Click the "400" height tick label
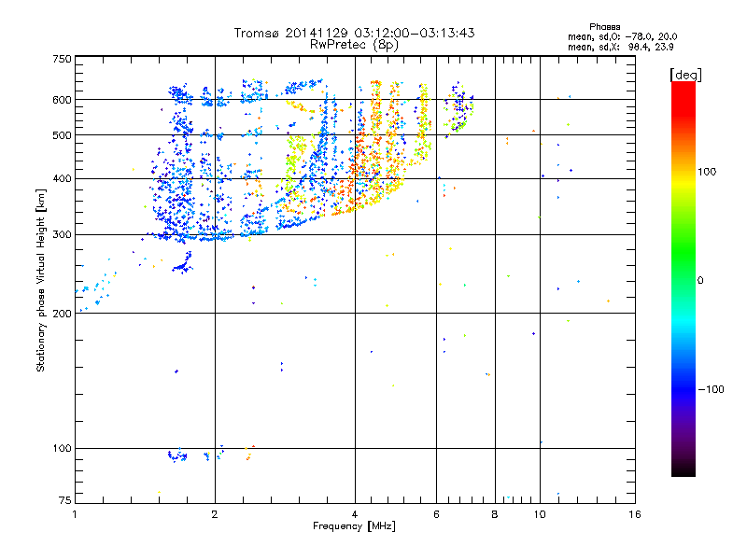The image size is (747, 560). [x=62, y=179]
